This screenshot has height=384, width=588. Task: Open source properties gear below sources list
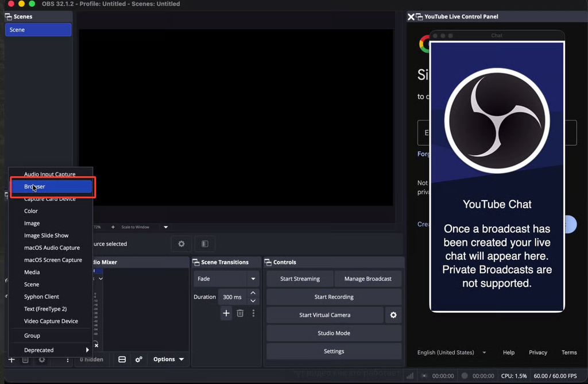click(x=41, y=360)
